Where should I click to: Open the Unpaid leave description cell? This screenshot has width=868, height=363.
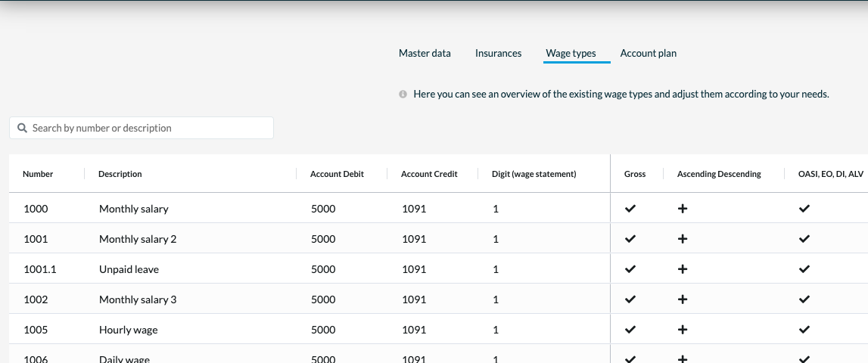[x=129, y=269]
